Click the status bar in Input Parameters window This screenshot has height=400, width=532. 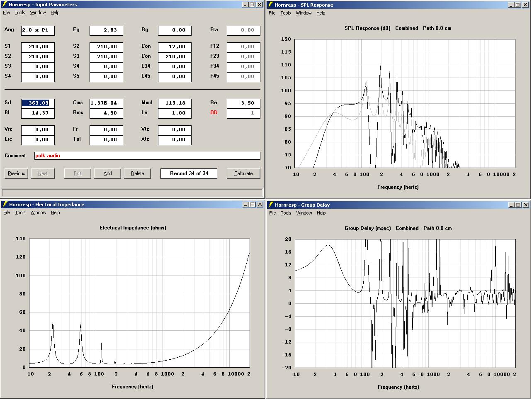tap(132, 193)
